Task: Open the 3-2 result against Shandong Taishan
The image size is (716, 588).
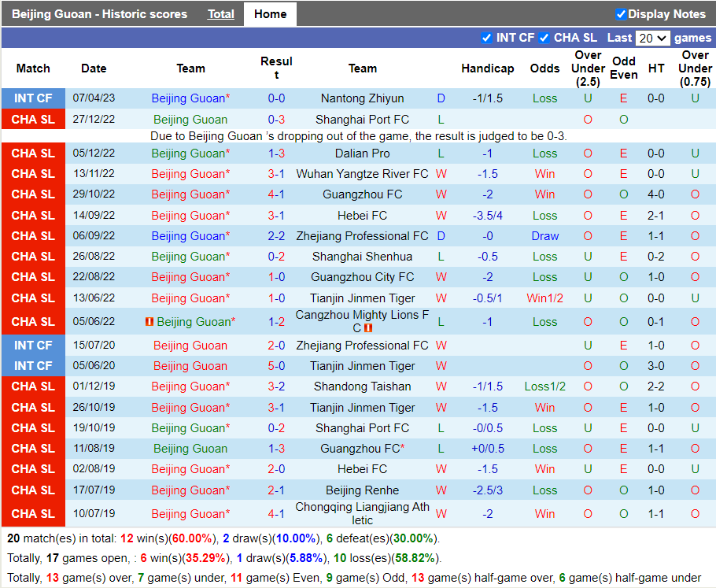Action: (276, 386)
